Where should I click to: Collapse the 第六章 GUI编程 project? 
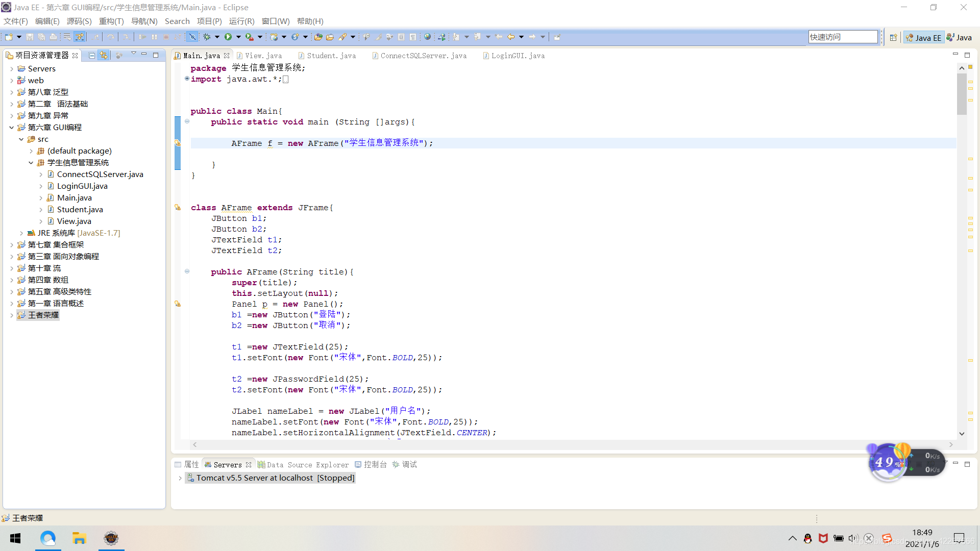pyautogui.click(x=11, y=128)
